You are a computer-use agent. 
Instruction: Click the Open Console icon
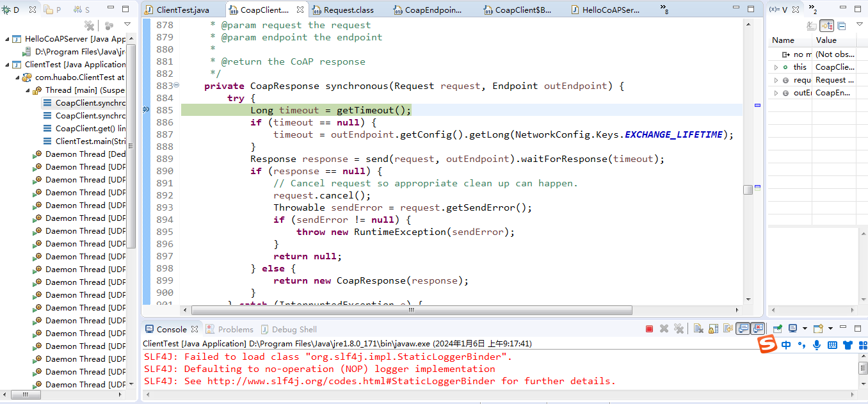tap(818, 329)
